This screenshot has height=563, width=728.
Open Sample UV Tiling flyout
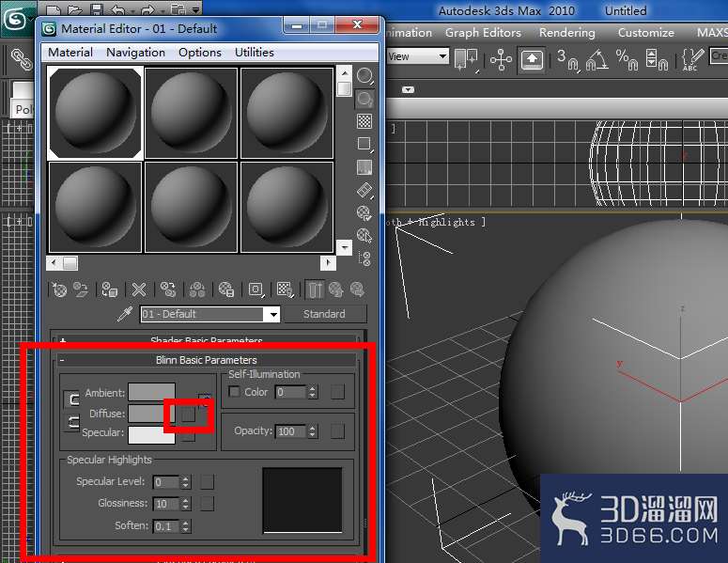tap(364, 144)
